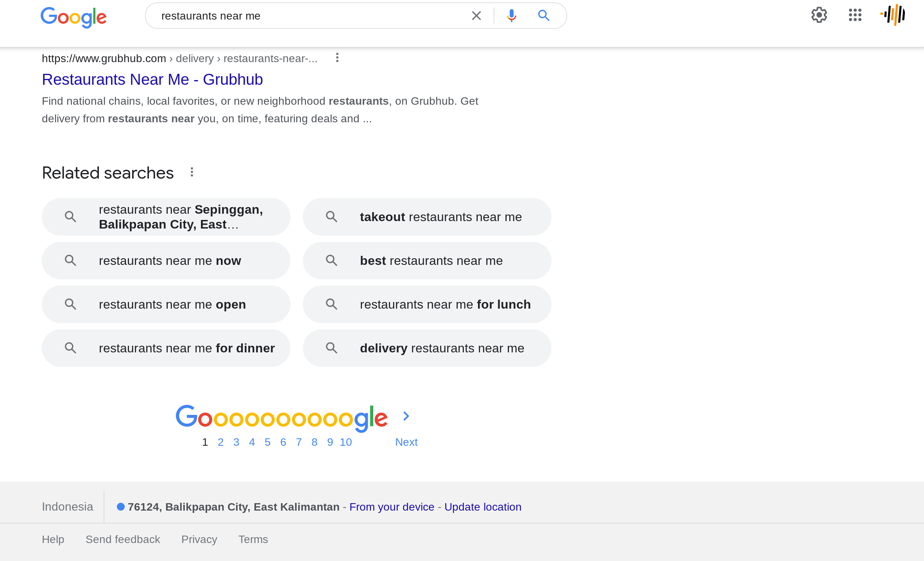Open the Related searches three-dot menu
Image resolution: width=924 pixels, height=561 pixels.
[x=192, y=172]
